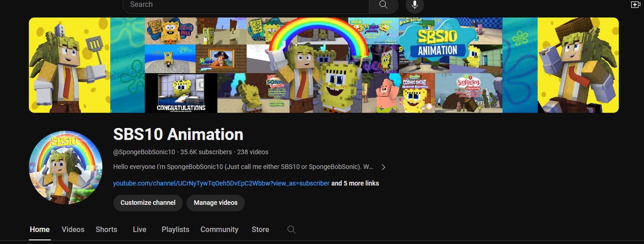The height and width of the screenshot is (244, 644).
Task: Click into the Search input field
Action: tap(246, 5)
